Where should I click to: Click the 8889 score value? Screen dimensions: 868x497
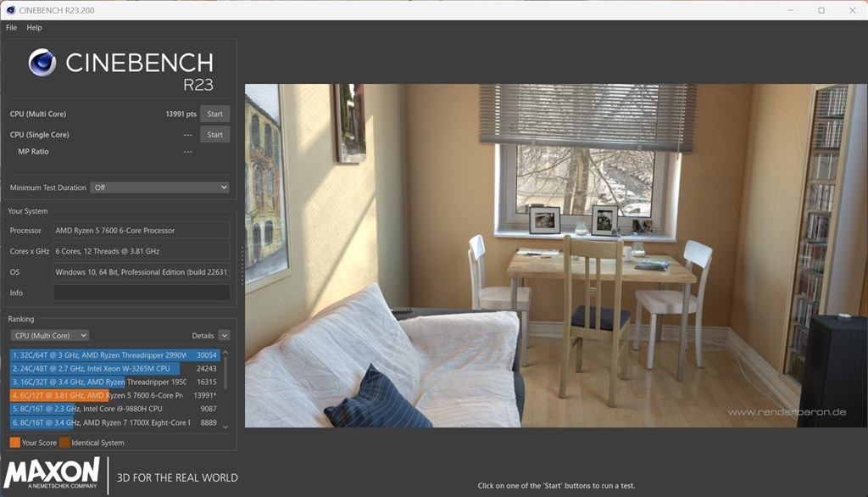209,422
